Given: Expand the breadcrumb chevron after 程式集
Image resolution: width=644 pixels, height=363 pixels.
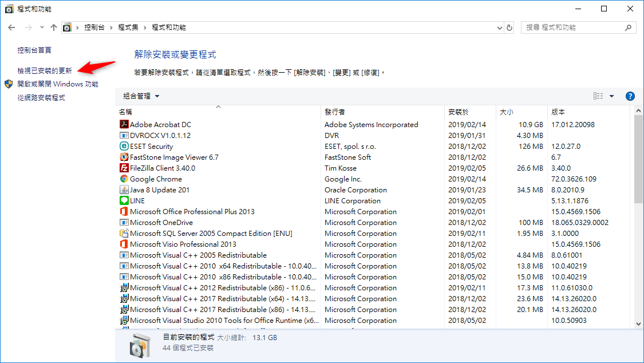Looking at the screenshot, I should coord(145,27).
